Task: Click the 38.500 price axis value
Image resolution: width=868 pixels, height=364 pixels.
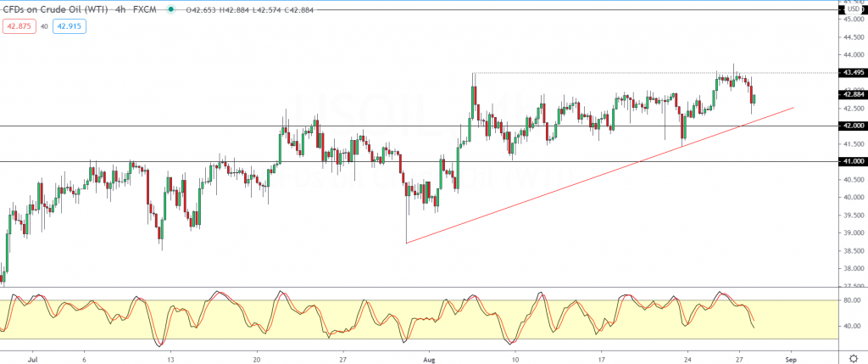Action: (853, 250)
